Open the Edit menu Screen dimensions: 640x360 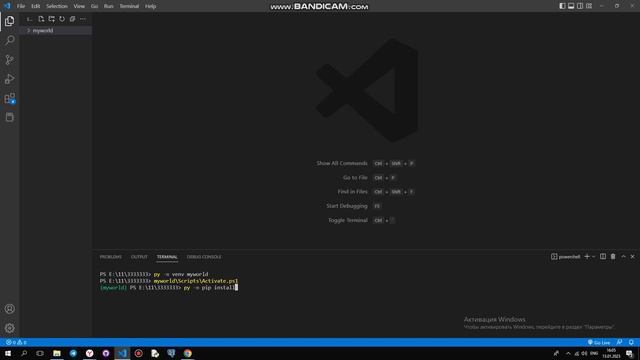point(36,6)
